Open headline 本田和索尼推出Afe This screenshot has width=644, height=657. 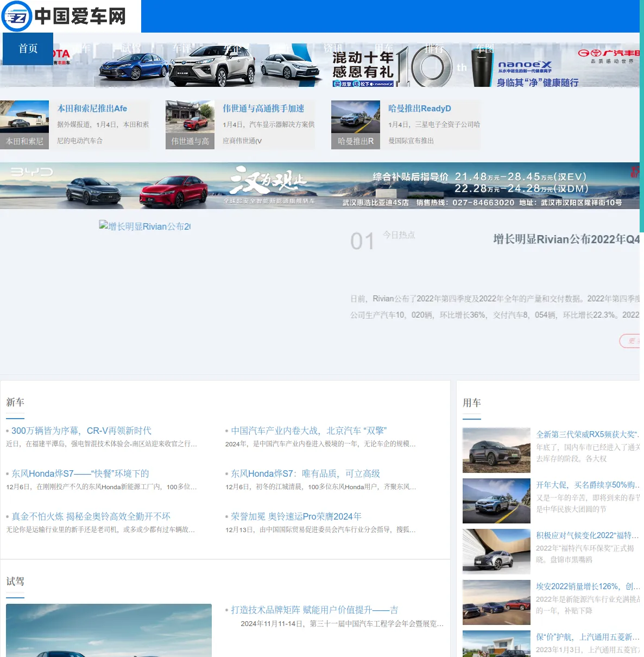pyautogui.click(x=92, y=109)
